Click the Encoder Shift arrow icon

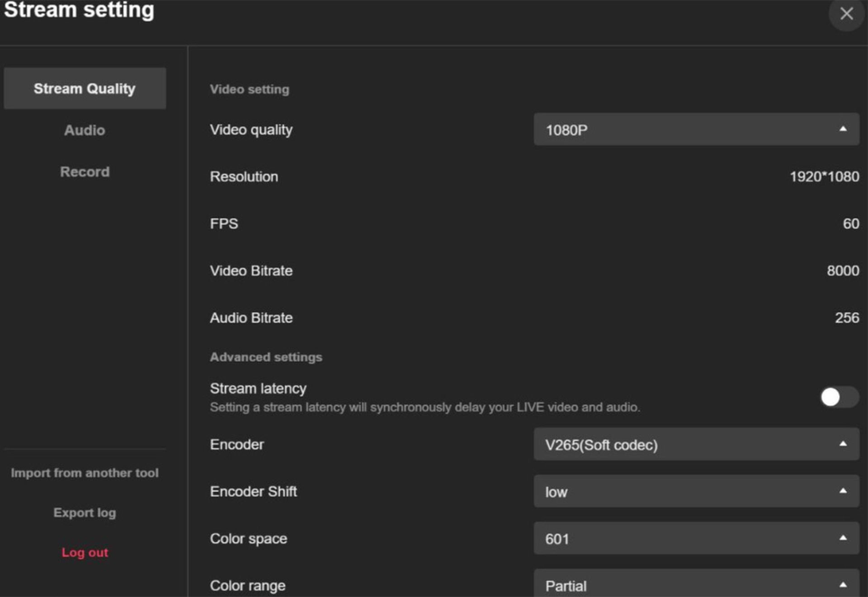tap(843, 491)
